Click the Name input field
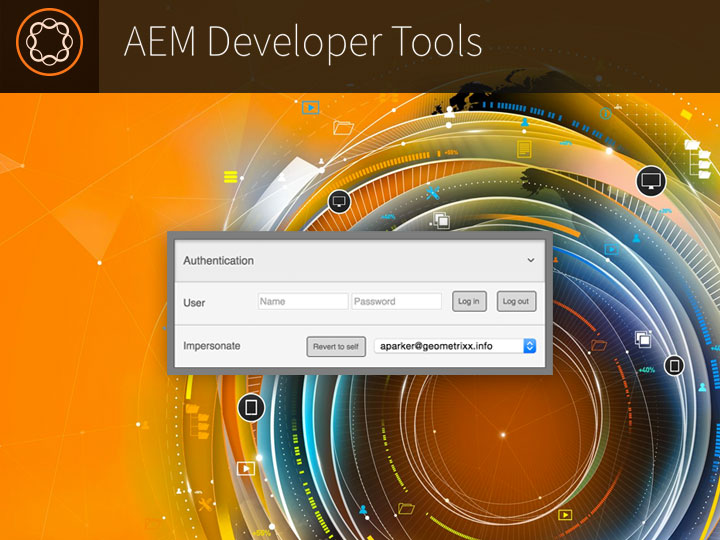 coord(303,301)
